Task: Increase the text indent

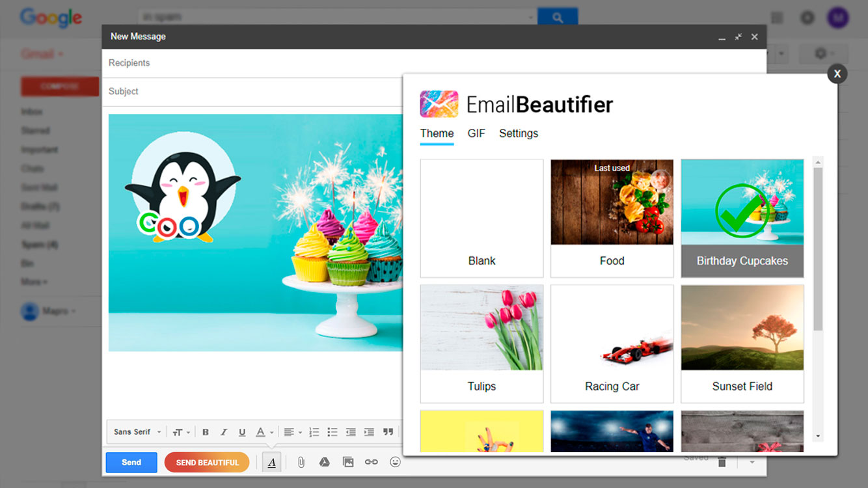Action: pyautogui.click(x=369, y=432)
